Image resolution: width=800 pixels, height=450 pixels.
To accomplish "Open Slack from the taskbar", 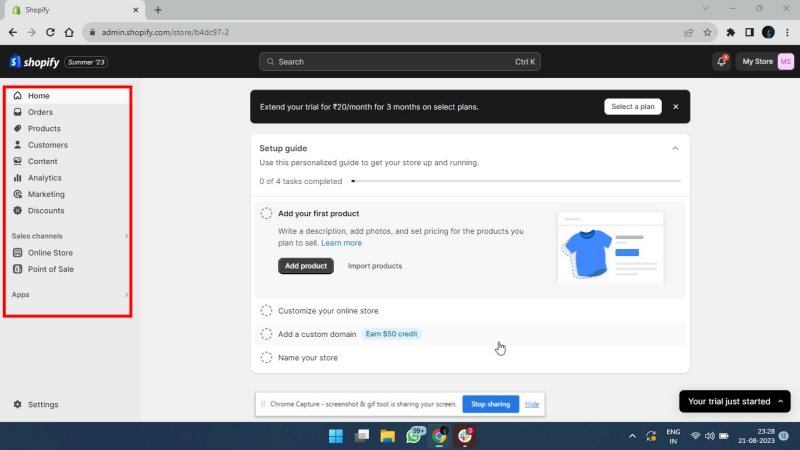I will point(465,436).
